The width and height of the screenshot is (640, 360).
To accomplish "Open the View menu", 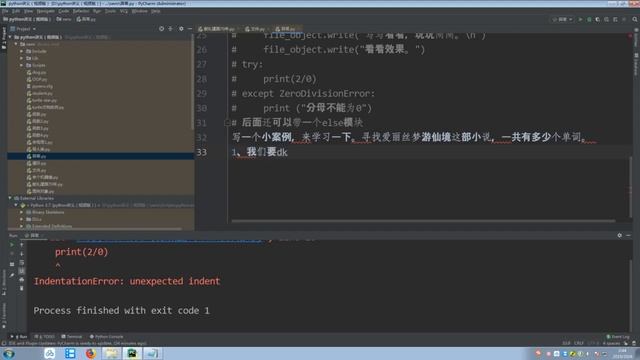I will (28, 11).
